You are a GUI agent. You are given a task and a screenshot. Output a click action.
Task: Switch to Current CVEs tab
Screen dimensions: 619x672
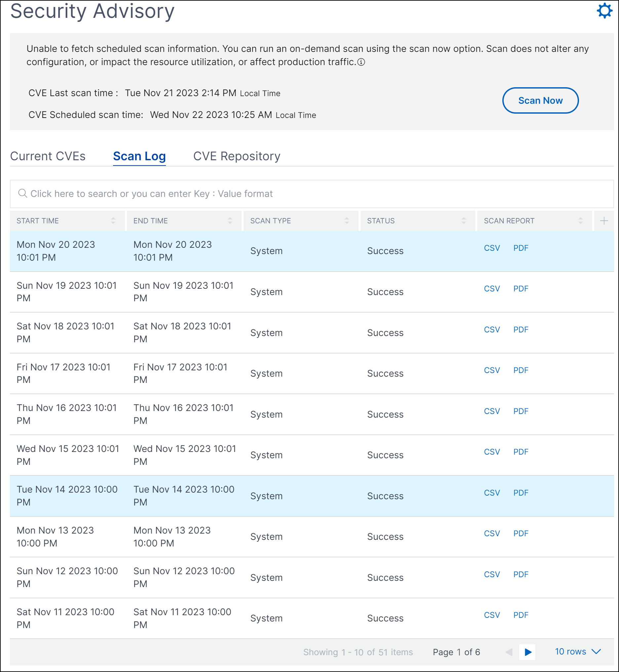48,156
